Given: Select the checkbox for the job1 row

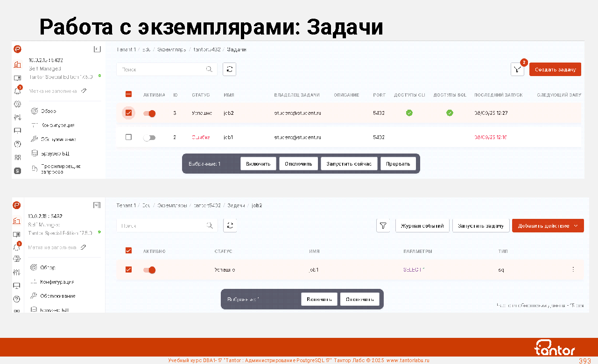Looking at the screenshot, I should coord(129,137).
